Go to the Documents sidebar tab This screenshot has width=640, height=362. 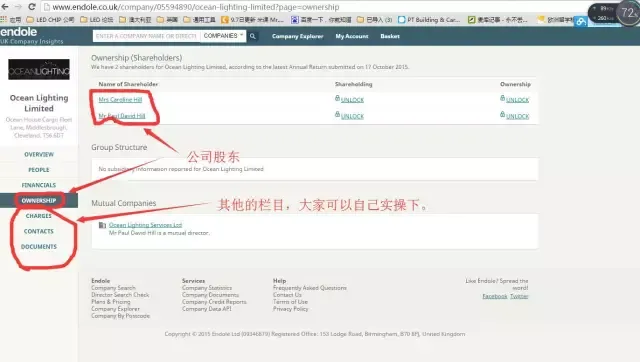(39, 247)
